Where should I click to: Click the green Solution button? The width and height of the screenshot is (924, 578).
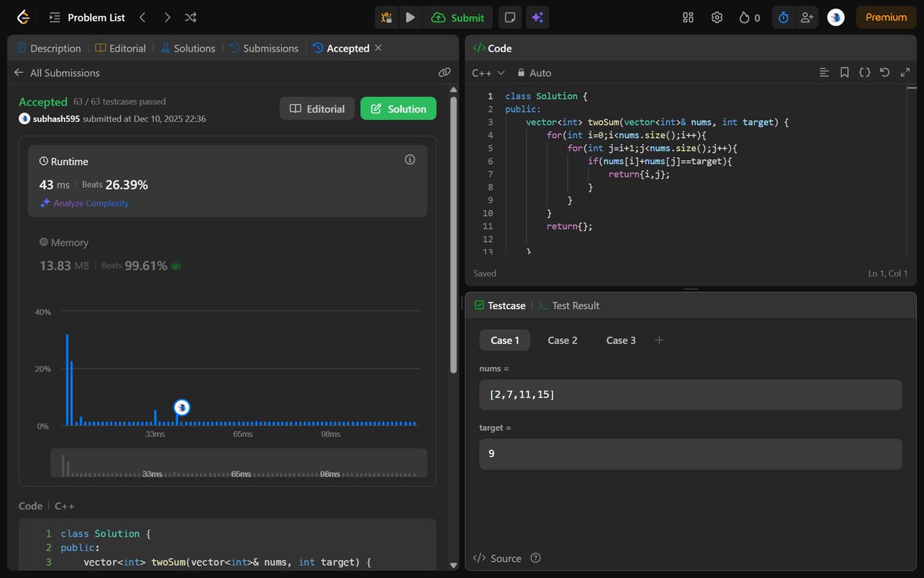click(x=398, y=109)
